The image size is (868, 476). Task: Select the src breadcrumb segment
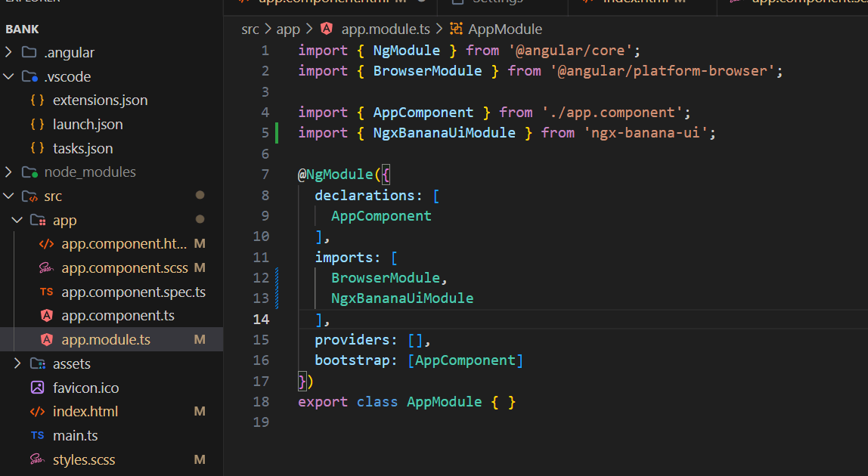250,29
